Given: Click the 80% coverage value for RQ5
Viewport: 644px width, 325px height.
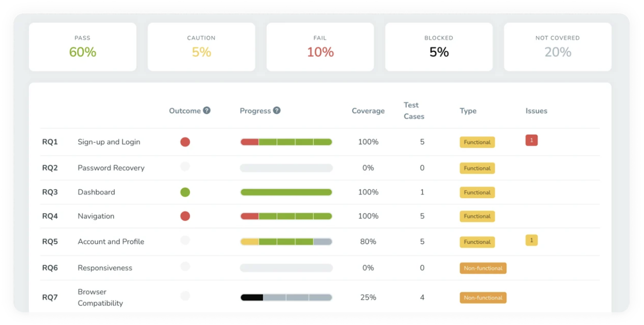Looking at the screenshot, I should tap(368, 241).
